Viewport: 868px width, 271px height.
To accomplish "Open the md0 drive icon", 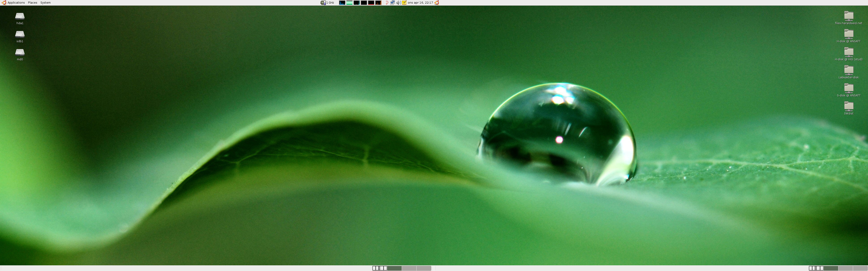I will (20, 52).
